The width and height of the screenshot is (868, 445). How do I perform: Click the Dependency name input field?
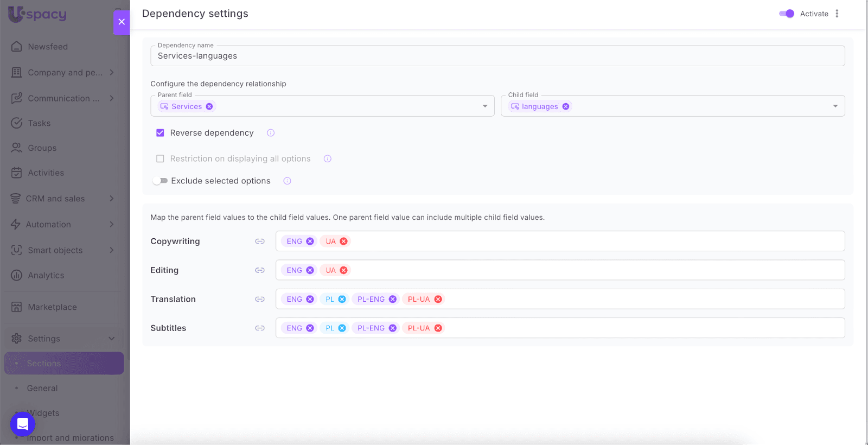point(497,56)
